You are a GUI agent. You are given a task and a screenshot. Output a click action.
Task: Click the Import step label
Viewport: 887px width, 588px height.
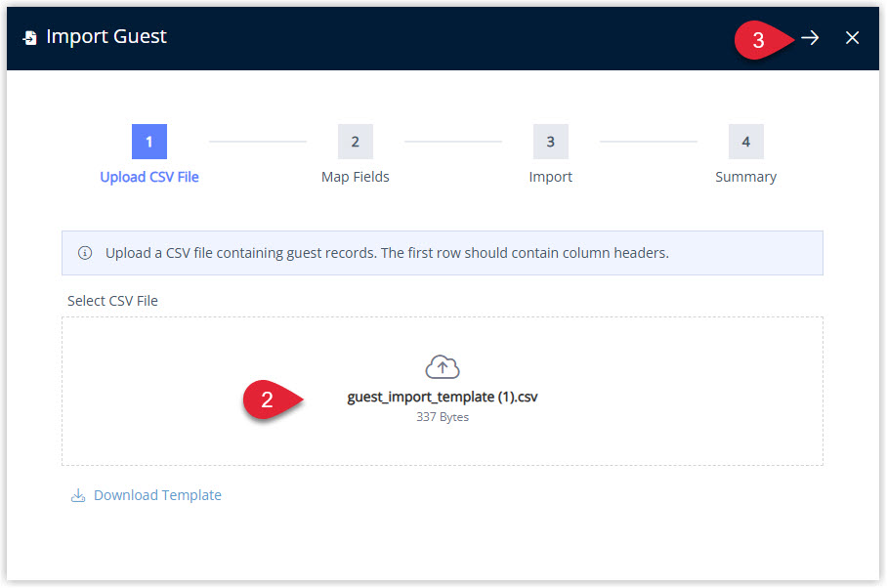(550, 177)
